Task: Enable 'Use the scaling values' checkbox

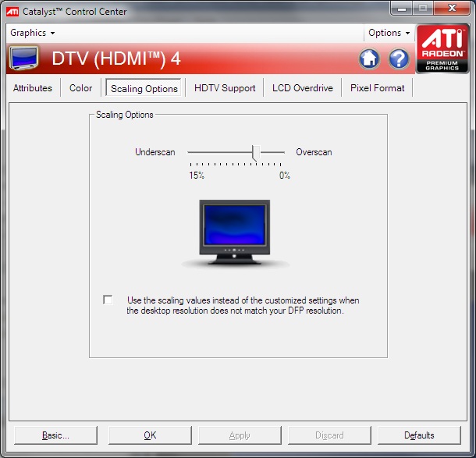Action: 108,300
